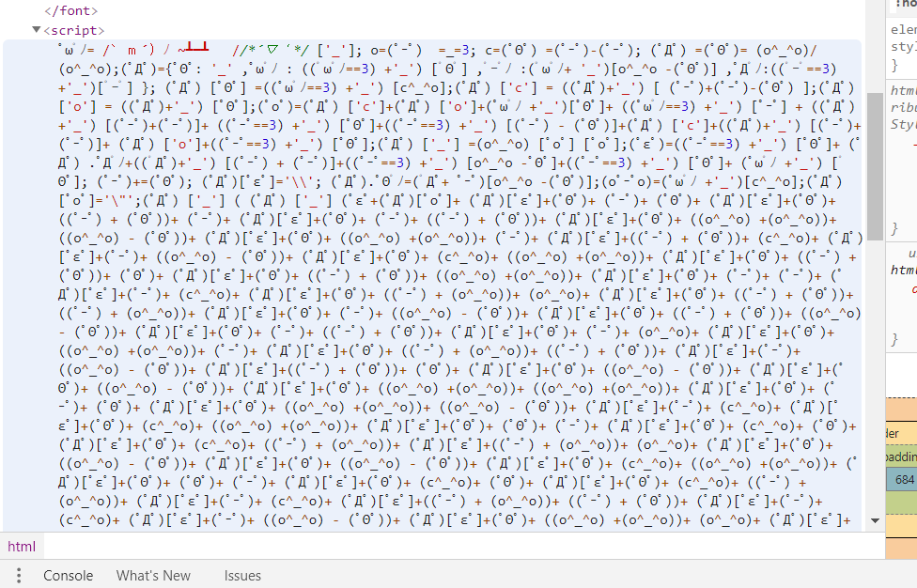Click the scrollbar down arrow
The image size is (917, 588).
coord(875,520)
